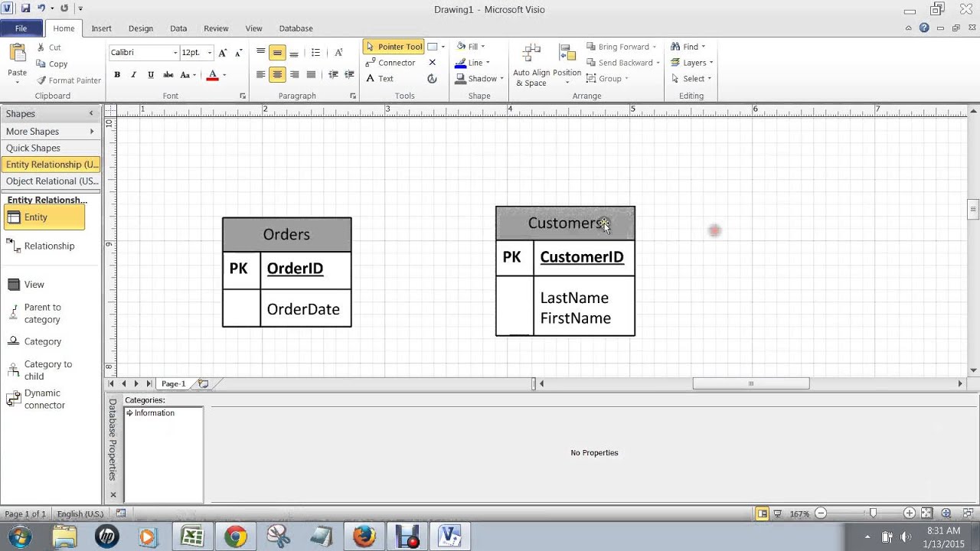This screenshot has height=551, width=980.
Task: Click the Insert Page tab icon
Action: 203,383
